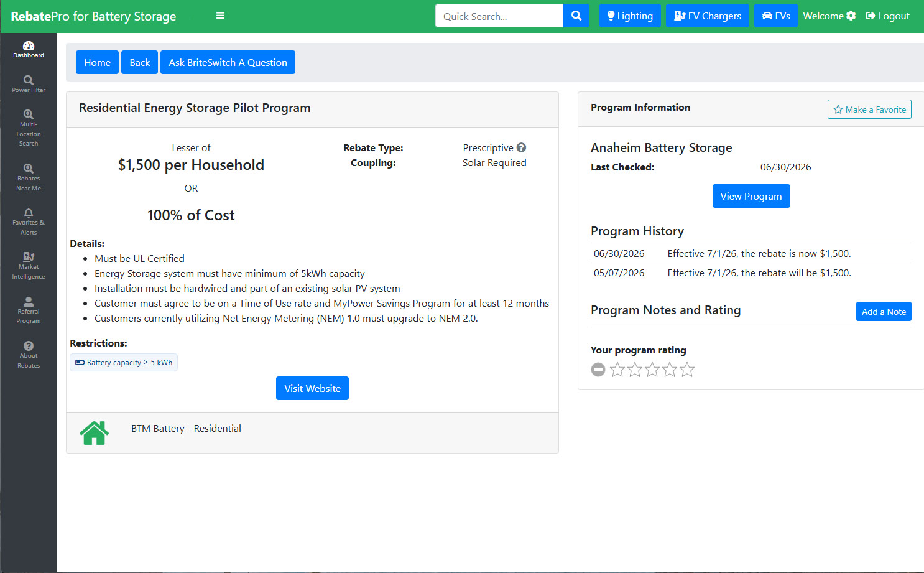The image size is (924, 573).
Task: Open Market Intelligence in sidebar
Action: 29,266
